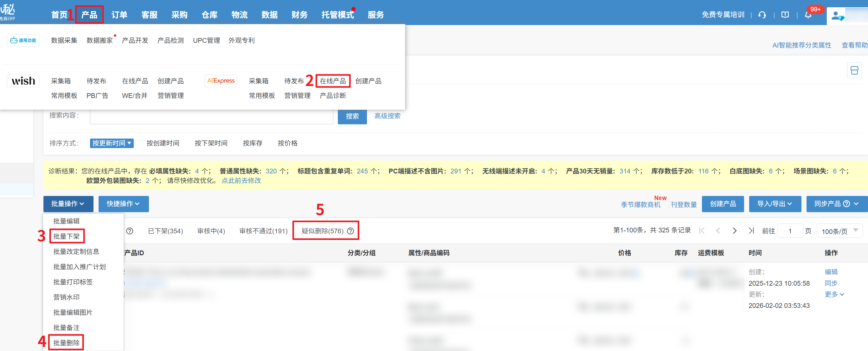
Task: Jump to last page arrow
Action: point(751,231)
